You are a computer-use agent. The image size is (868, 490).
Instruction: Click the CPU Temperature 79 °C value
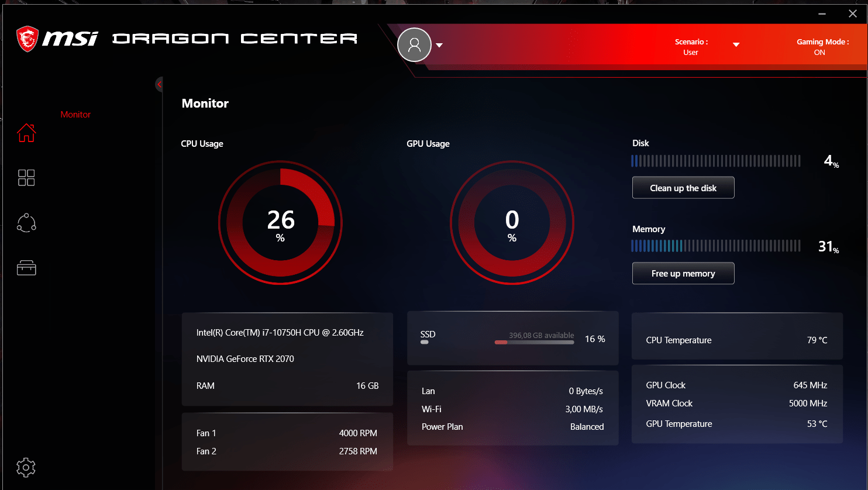click(817, 340)
